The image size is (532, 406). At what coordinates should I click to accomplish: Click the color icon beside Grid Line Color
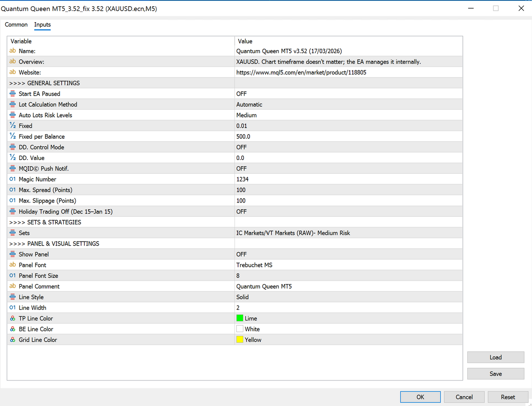pyautogui.click(x=12, y=340)
